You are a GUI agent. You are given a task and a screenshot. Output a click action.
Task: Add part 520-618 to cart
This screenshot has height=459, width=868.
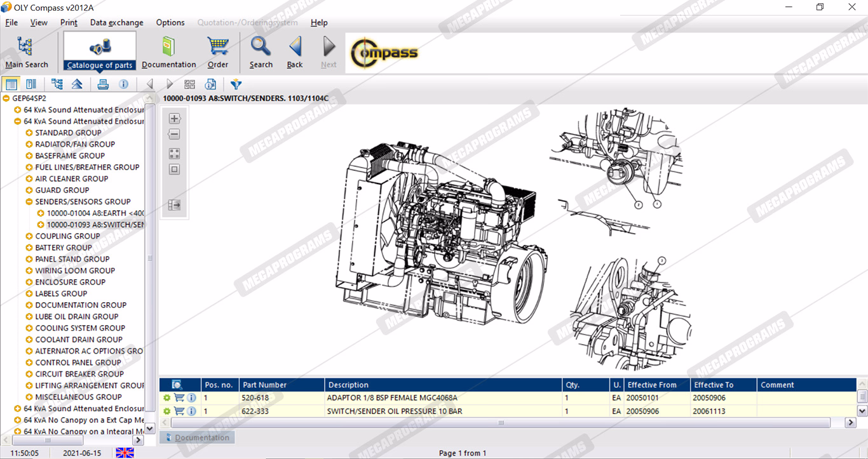179,398
